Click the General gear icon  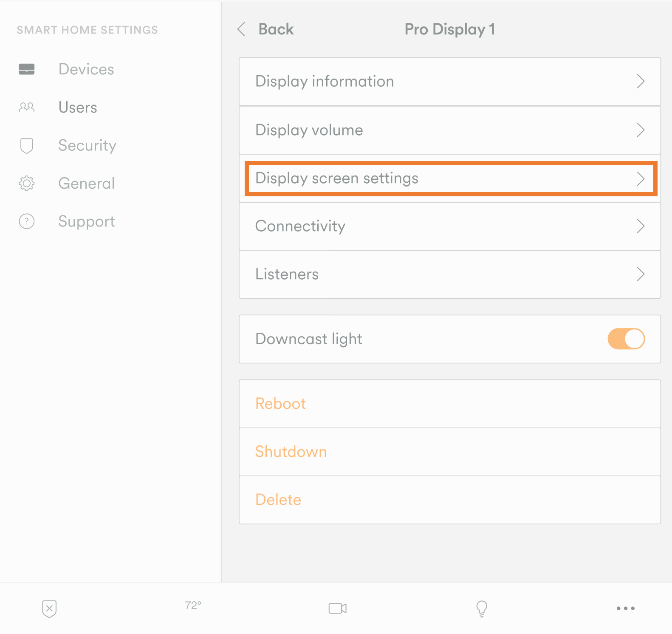tap(27, 184)
